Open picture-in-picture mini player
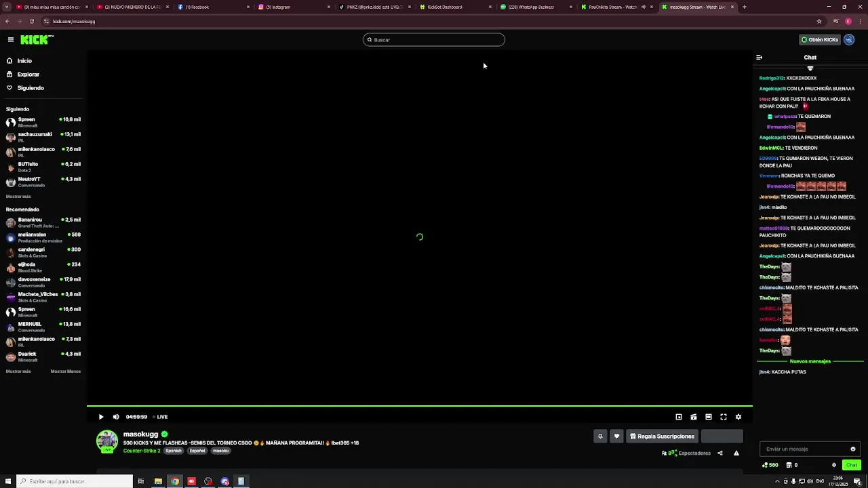 tap(679, 417)
